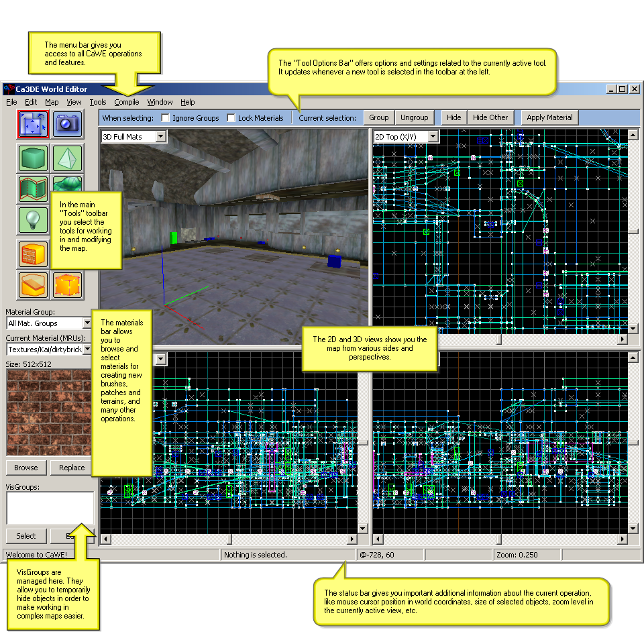
Task: Open the Compile menu
Action: (x=126, y=102)
